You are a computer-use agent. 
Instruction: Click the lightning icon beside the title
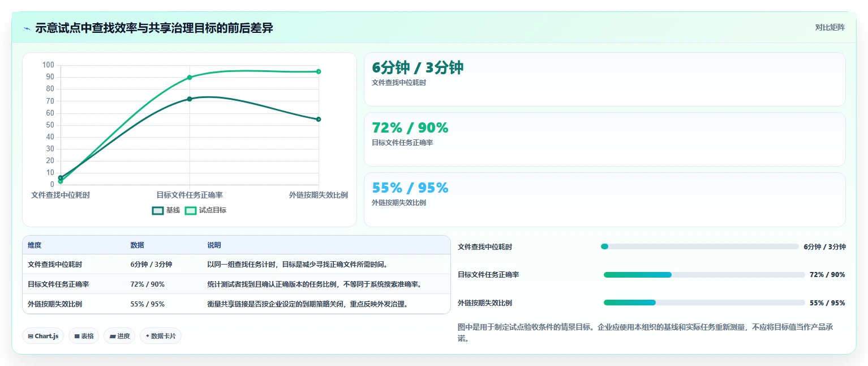27,28
